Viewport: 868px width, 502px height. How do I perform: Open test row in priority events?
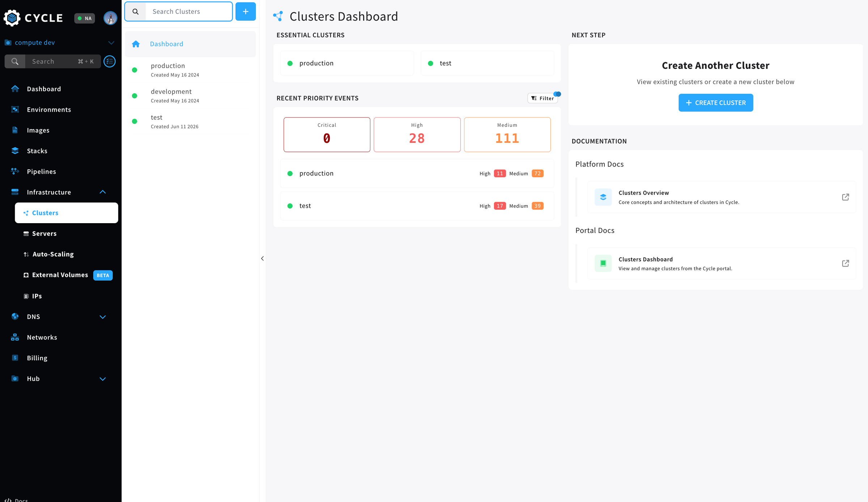pos(417,206)
